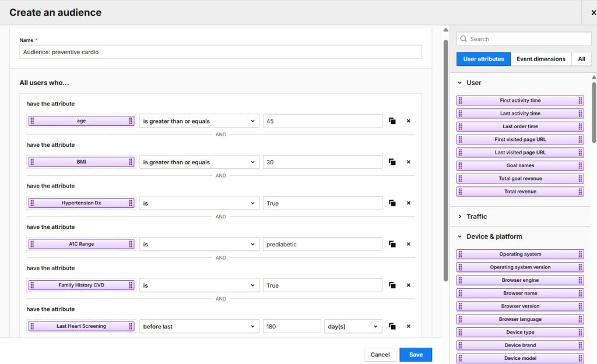Remove the Last Heart Screening condition
The width and height of the screenshot is (597, 364).
click(408, 327)
